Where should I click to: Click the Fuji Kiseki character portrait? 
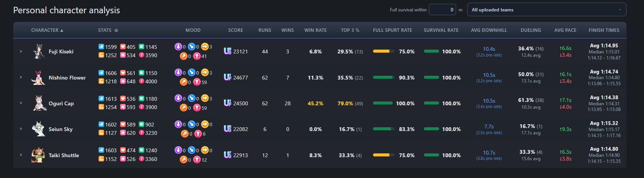[x=39, y=51]
